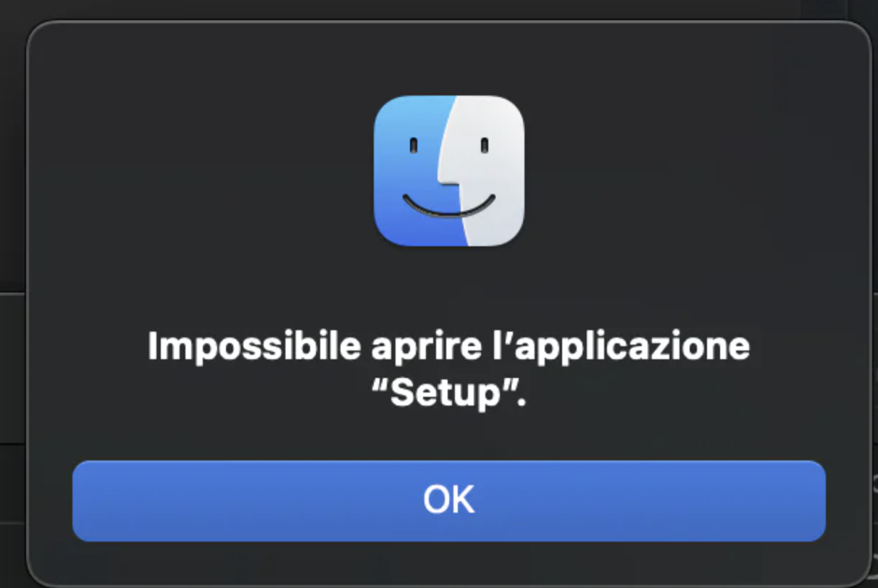Click the left eye of Finder face
Screen dimensions: 878x588
coord(413,146)
